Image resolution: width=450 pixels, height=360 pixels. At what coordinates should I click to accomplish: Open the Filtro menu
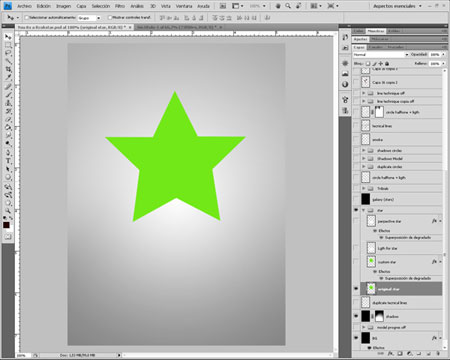[120, 6]
